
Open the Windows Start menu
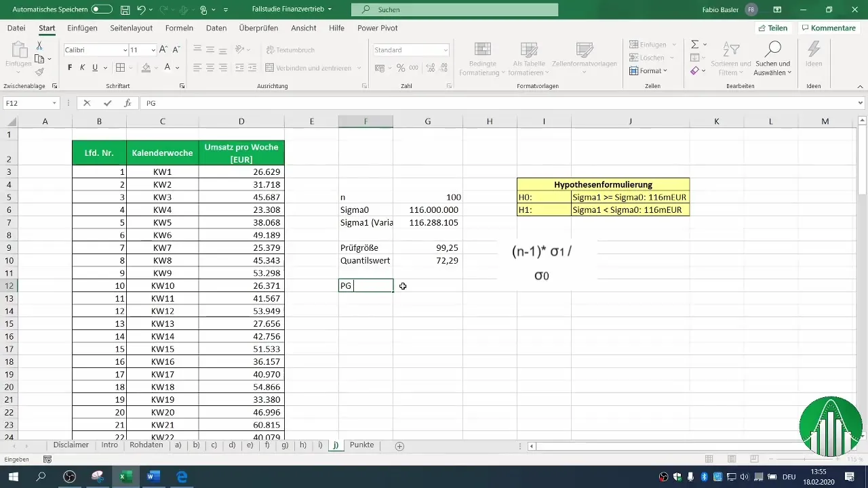[13, 477]
